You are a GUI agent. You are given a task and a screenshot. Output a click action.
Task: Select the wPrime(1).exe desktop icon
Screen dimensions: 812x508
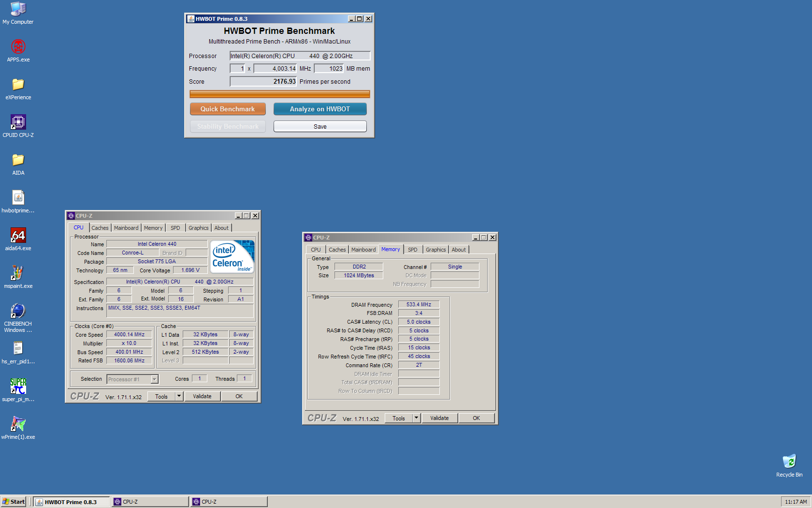pyautogui.click(x=18, y=428)
